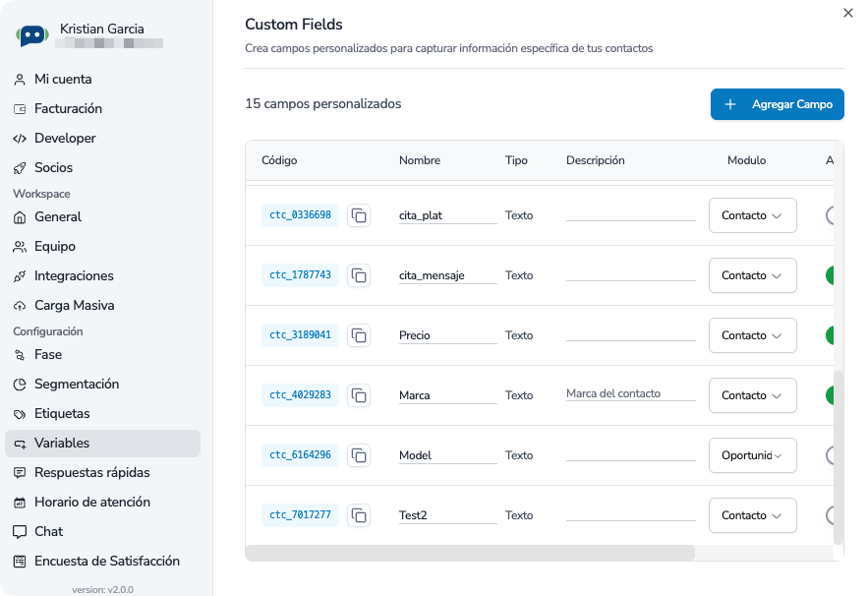Click the chat bubble app logo
868x596 pixels.
point(32,35)
